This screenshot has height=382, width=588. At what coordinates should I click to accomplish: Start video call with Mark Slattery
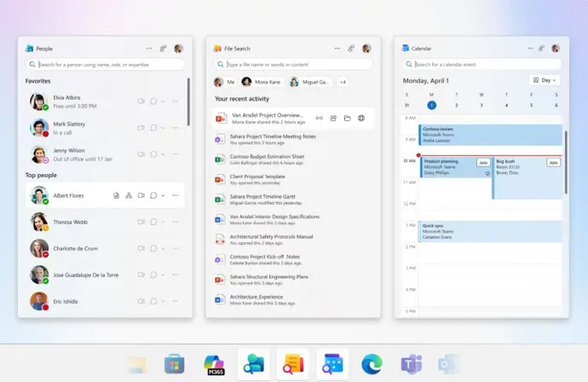141,128
